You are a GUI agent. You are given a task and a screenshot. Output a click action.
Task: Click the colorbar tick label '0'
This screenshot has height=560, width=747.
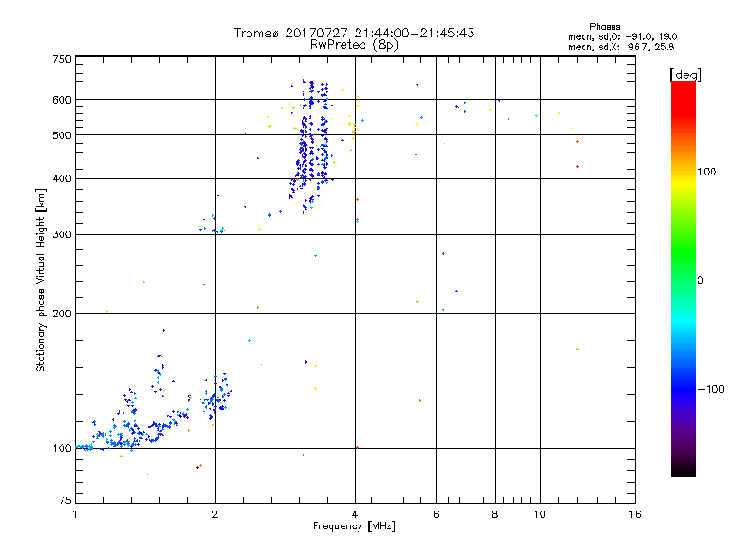700,281
